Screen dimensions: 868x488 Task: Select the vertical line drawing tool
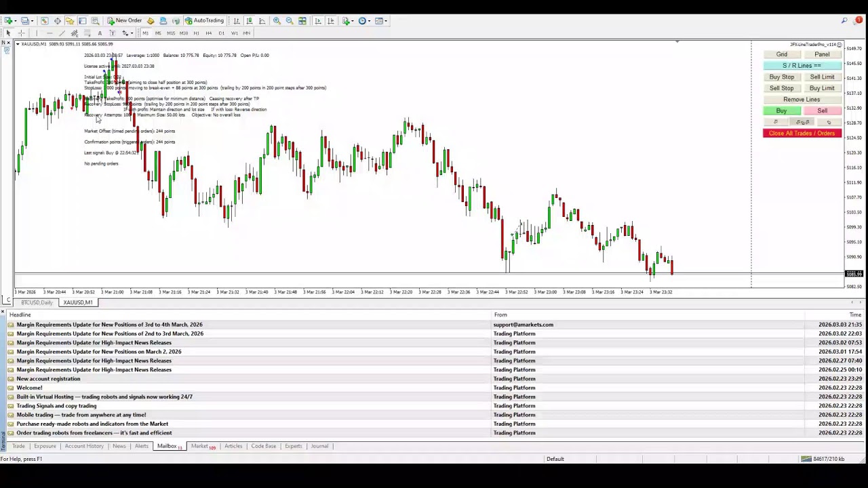tap(36, 33)
